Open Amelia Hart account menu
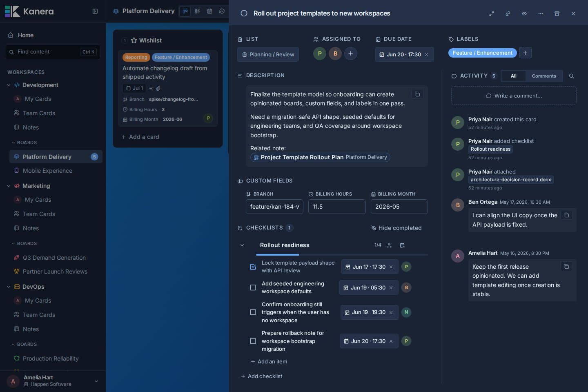 (x=53, y=381)
